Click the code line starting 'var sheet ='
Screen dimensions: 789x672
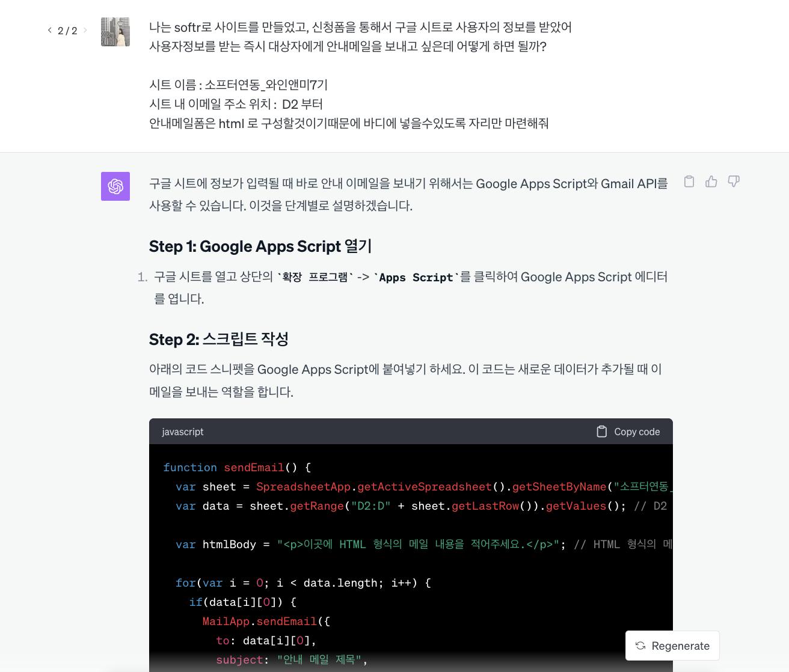click(424, 486)
